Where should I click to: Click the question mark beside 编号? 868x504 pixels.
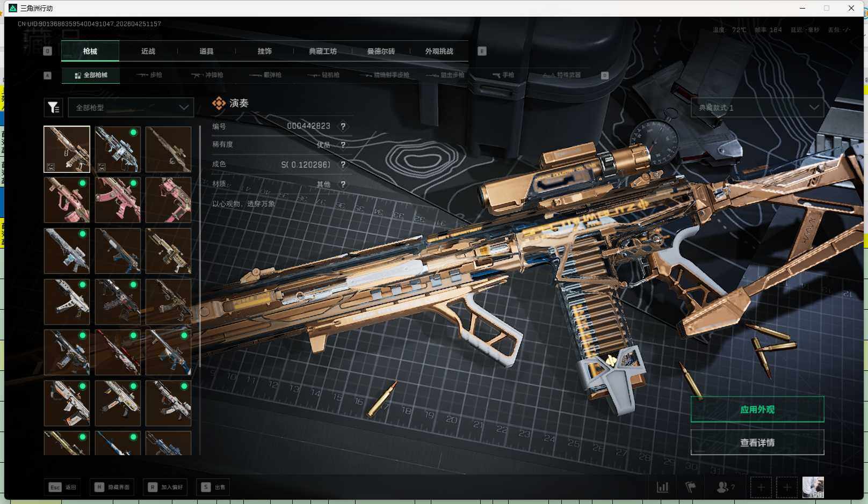click(343, 127)
